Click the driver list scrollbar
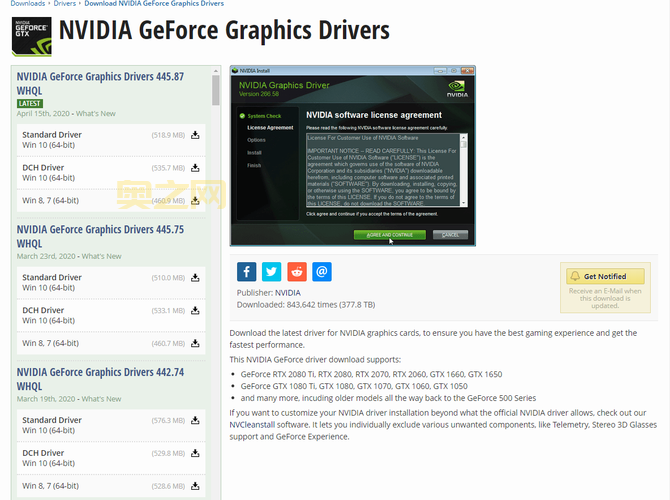 click(216, 90)
